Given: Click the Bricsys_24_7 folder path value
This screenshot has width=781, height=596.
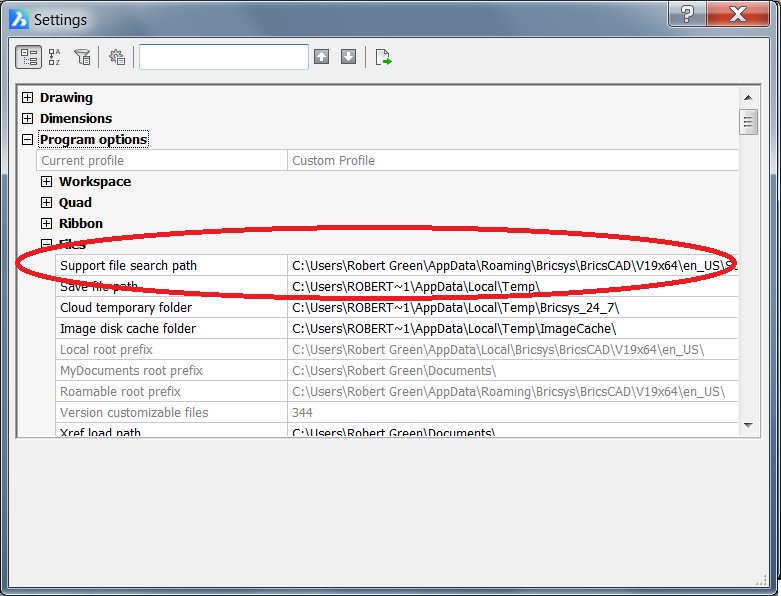Looking at the screenshot, I should [x=455, y=308].
